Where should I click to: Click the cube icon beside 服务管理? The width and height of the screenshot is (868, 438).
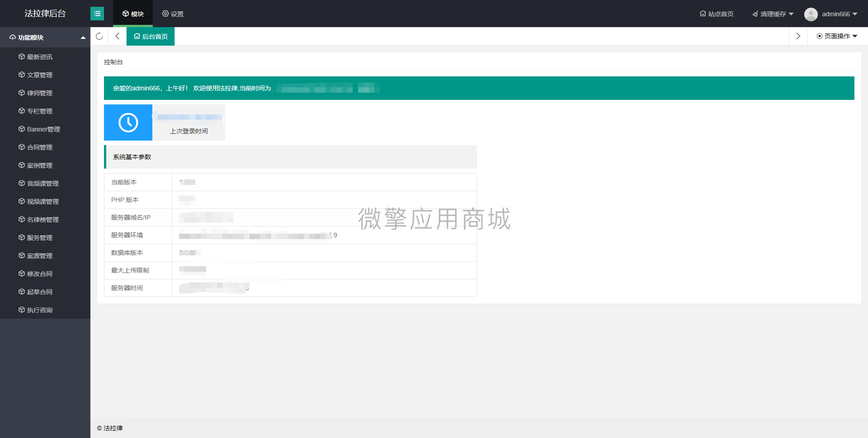click(22, 237)
